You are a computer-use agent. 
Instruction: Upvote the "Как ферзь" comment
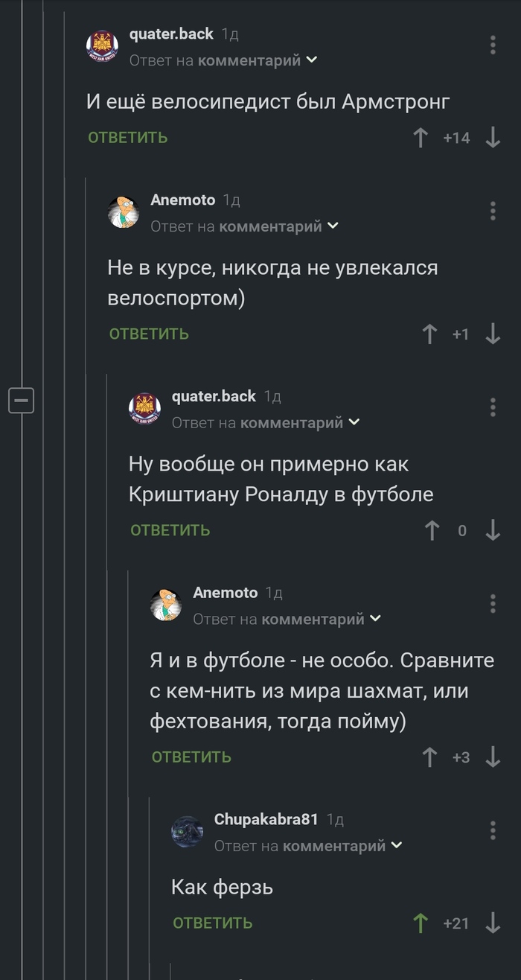(x=420, y=922)
